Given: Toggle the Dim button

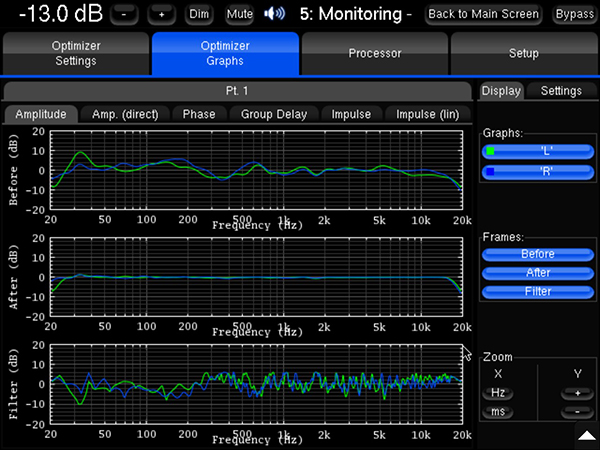Looking at the screenshot, I should click(x=199, y=15).
